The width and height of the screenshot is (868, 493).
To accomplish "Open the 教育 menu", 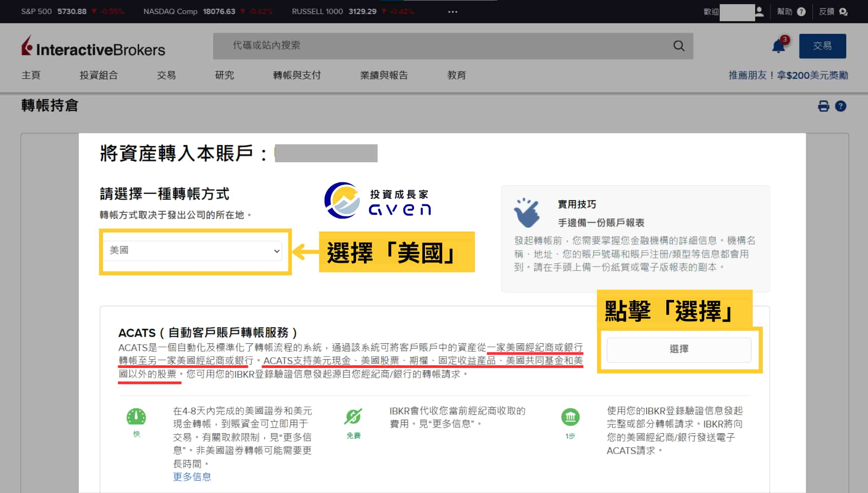I will click(456, 75).
